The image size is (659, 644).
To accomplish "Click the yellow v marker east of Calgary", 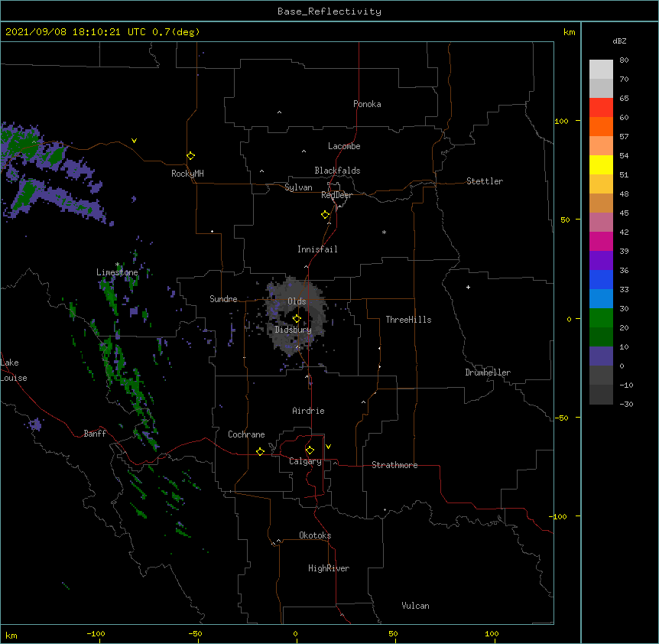I will tap(328, 447).
